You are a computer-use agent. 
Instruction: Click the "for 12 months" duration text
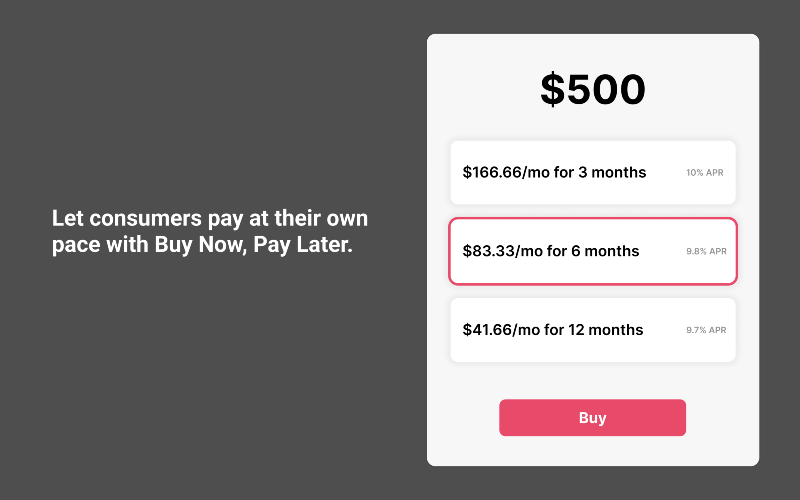tap(594, 330)
